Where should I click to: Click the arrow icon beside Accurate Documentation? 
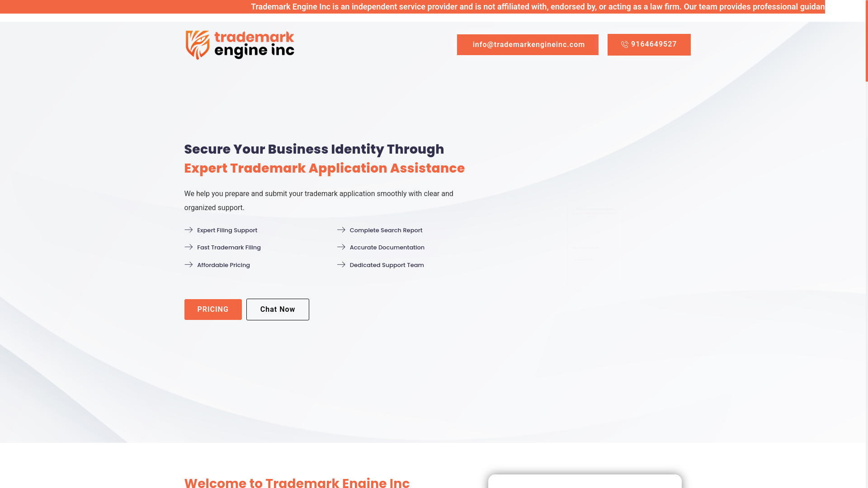(x=341, y=247)
